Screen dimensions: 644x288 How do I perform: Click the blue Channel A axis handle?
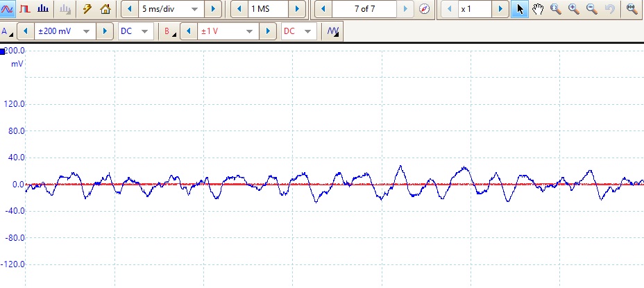pyautogui.click(x=3, y=51)
